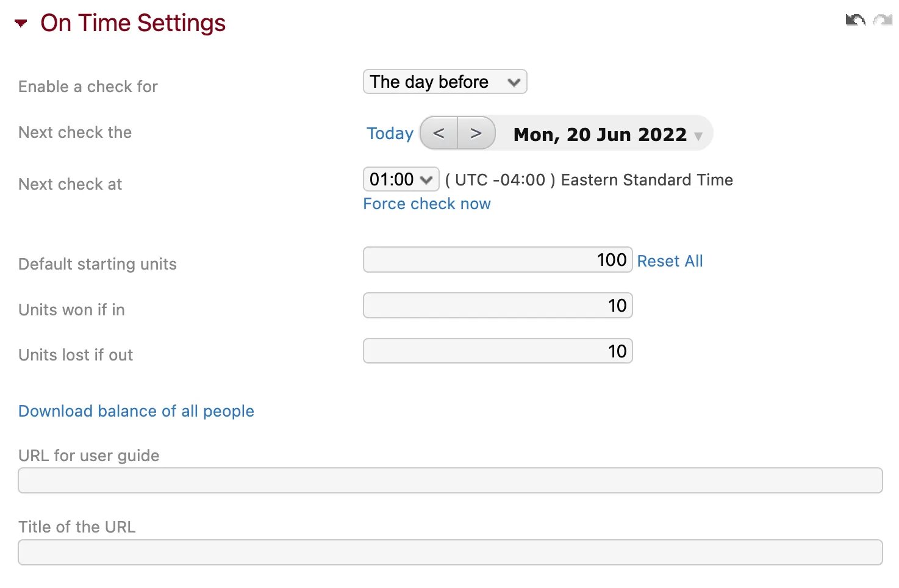
Task: Click the On Time Settings heading
Action: (133, 23)
